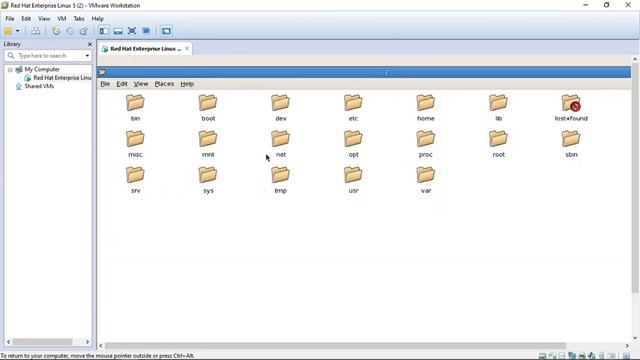Collapse the My Computer tree node
This screenshot has width=640, height=360.
click(10, 70)
